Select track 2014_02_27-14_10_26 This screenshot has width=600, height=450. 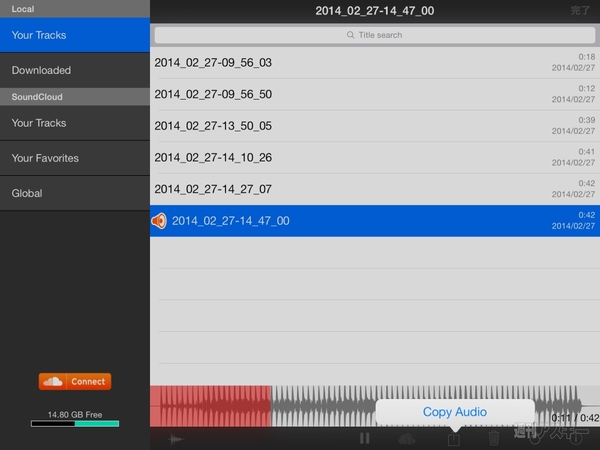[x=375, y=158]
